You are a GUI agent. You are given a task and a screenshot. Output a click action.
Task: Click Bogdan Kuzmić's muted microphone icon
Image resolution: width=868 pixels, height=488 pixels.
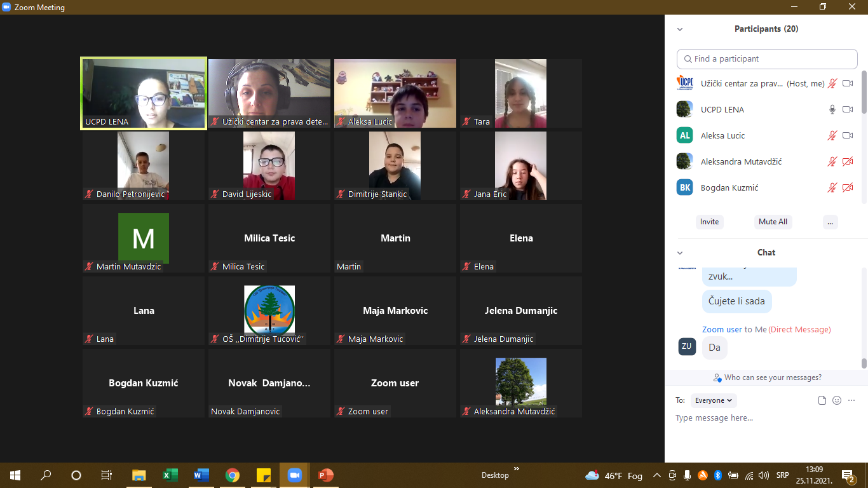point(832,187)
